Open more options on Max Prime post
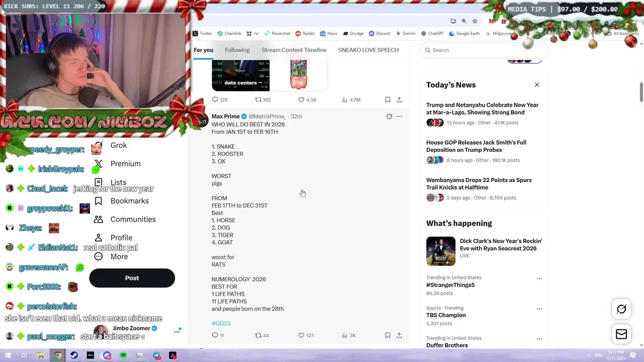 (x=399, y=116)
